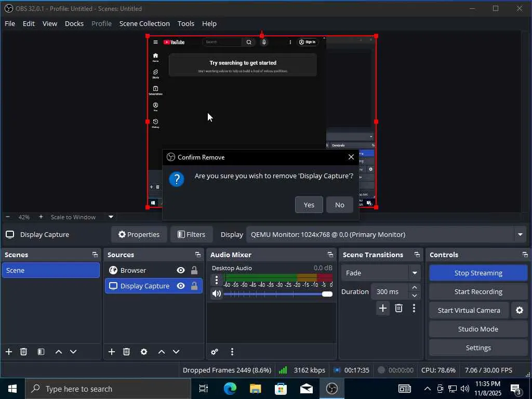
Task: Move source down arrow
Action: (x=176, y=352)
